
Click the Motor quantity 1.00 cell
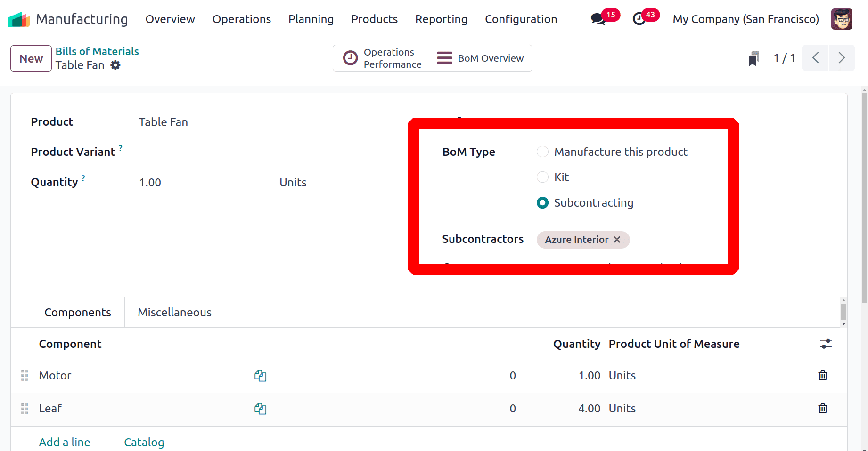tap(590, 376)
